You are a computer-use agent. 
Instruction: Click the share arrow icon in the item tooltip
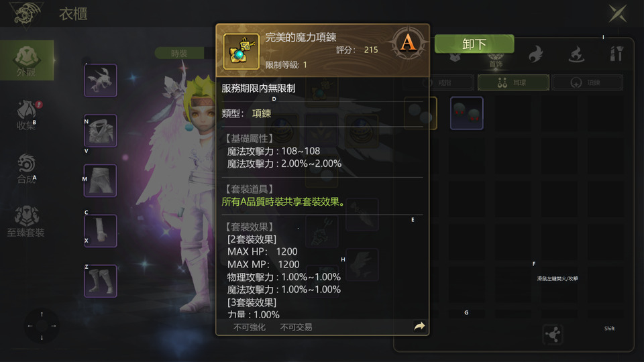point(419,326)
